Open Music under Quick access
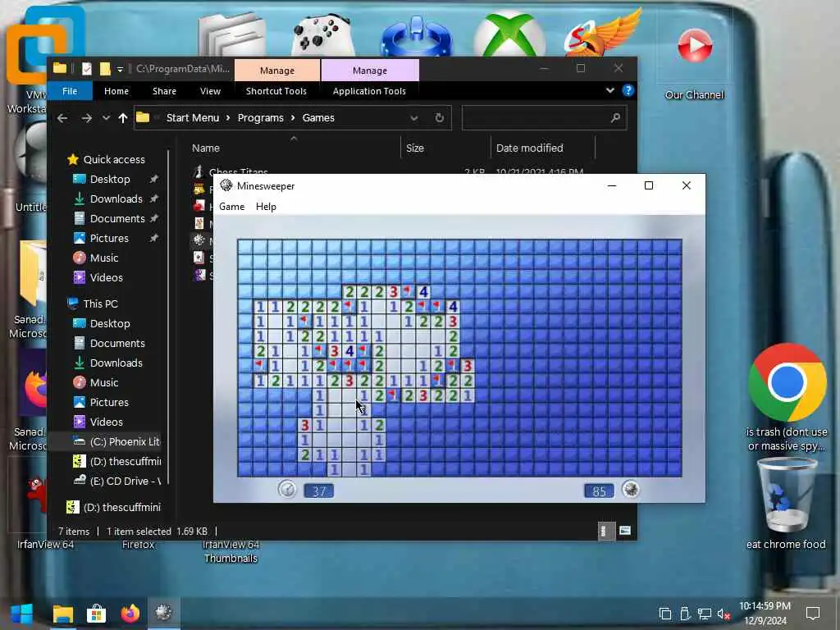Viewport: 840px width, 630px height. click(104, 258)
